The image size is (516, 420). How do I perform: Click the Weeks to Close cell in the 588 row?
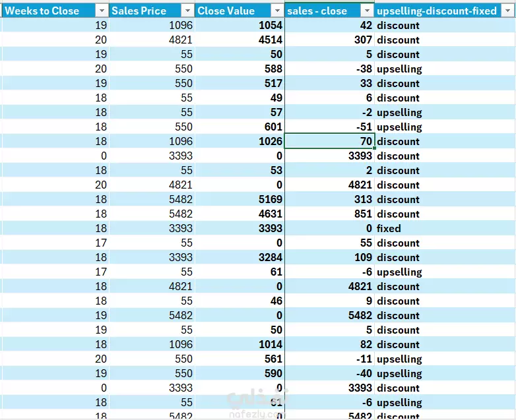click(55, 69)
